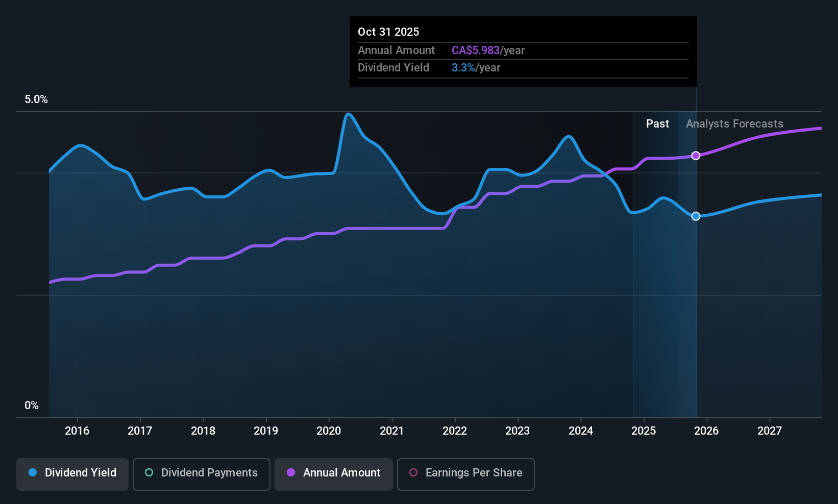This screenshot has height=504, width=838.
Task: Click the 2020 x-axis label
Action: pos(329,431)
